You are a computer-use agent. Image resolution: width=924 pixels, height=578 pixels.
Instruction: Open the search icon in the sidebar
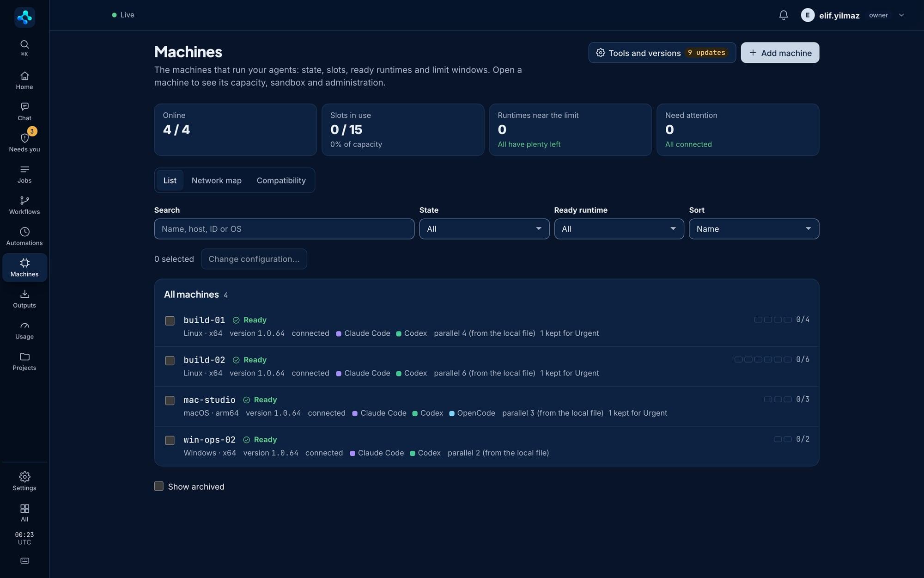[x=24, y=44]
